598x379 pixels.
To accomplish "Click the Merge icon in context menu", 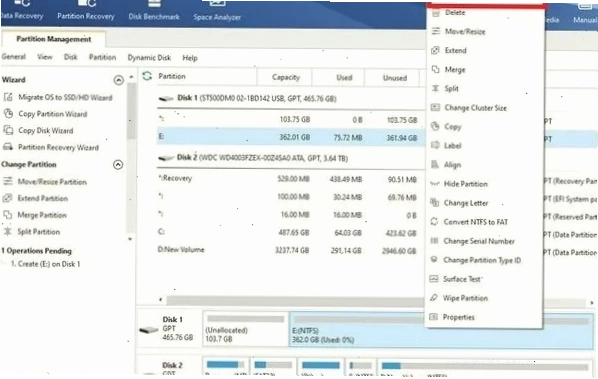I will tap(435, 69).
